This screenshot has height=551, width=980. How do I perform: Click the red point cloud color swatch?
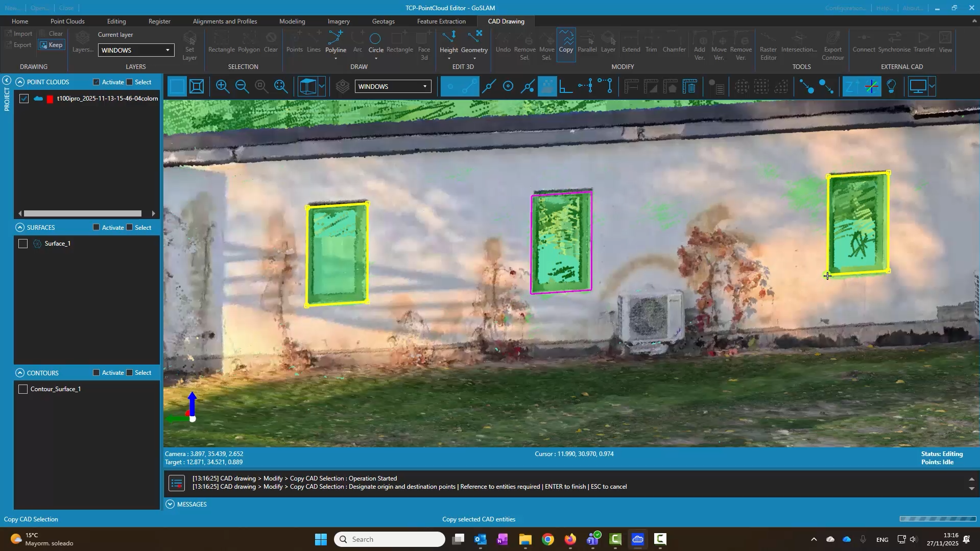tap(50, 99)
